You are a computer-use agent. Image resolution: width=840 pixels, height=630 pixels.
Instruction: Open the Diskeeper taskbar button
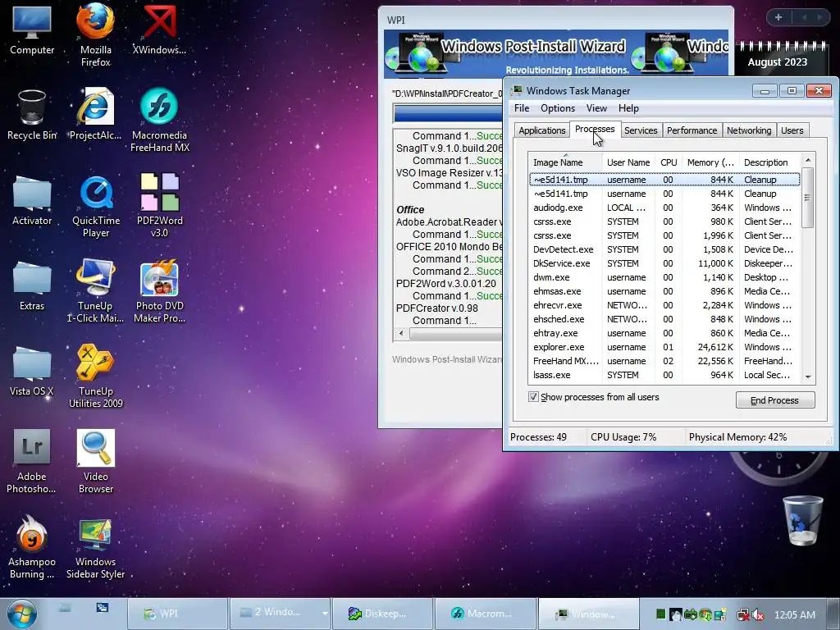[382, 614]
